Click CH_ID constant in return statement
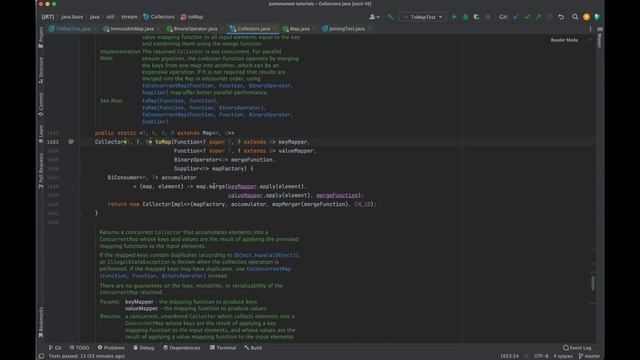The width and height of the screenshot is (640, 360). [362, 204]
